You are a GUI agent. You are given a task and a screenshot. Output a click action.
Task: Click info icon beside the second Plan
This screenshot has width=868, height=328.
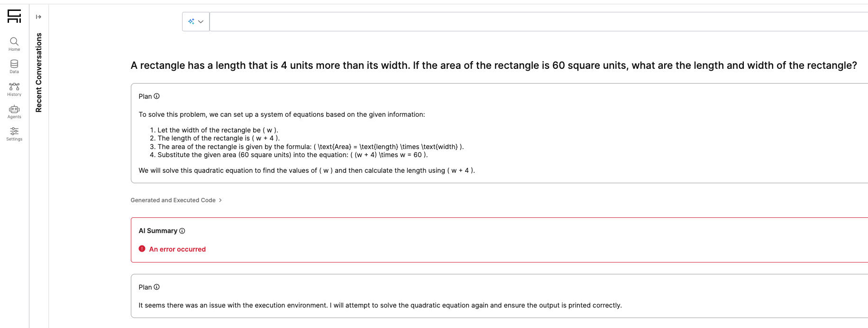pos(157,287)
